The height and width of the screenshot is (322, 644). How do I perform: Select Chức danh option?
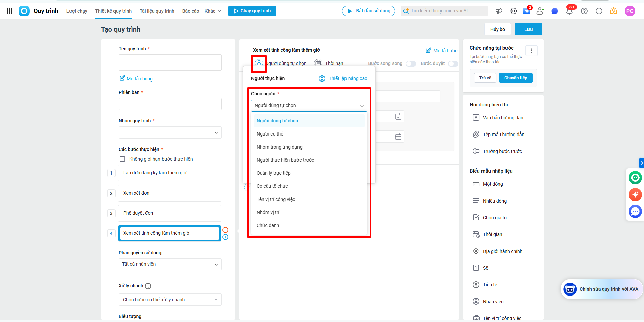click(x=309, y=225)
